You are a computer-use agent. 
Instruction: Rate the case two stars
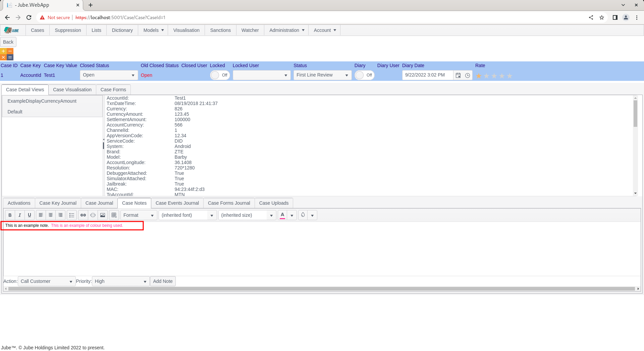486,76
